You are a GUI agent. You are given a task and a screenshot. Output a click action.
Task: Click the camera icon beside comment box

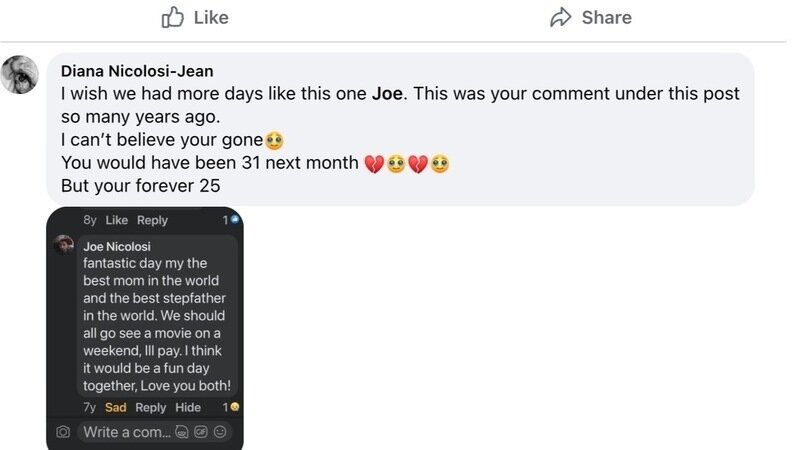[x=63, y=432]
